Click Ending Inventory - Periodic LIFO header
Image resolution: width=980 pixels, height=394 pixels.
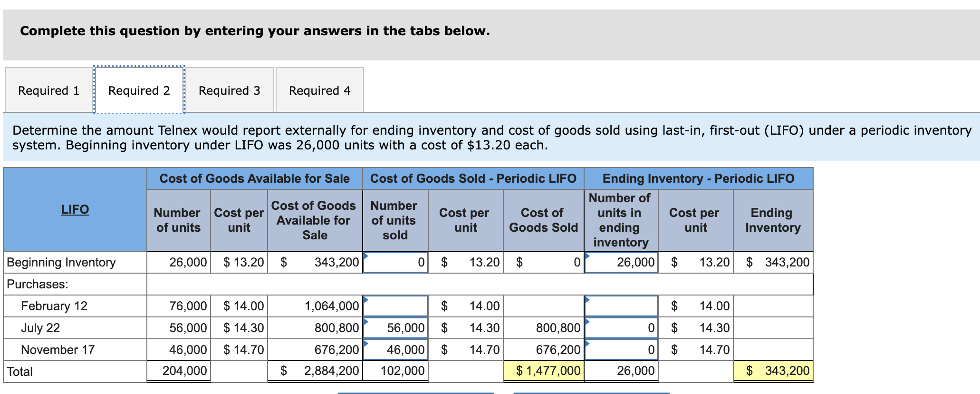click(x=699, y=178)
